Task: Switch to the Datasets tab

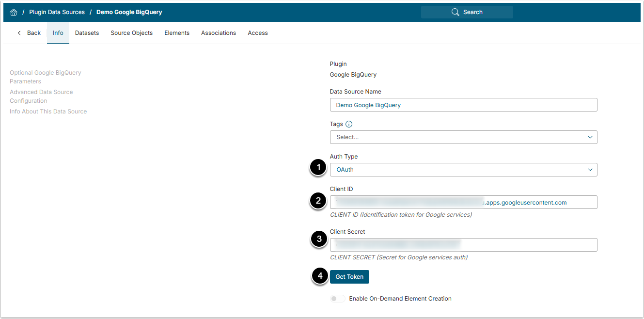Action: coord(87,33)
